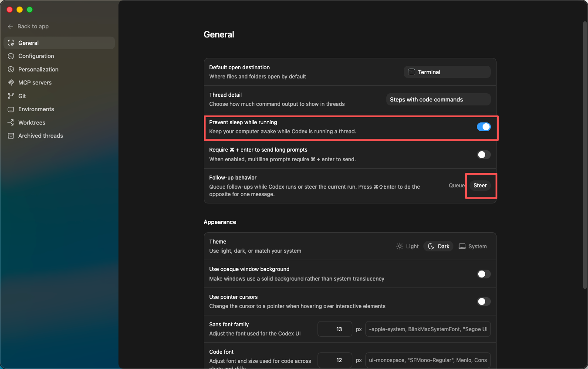This screenshot has width=588, height=369.
Task: Click the Git branch icon
Action: click(x=11, y=96)
